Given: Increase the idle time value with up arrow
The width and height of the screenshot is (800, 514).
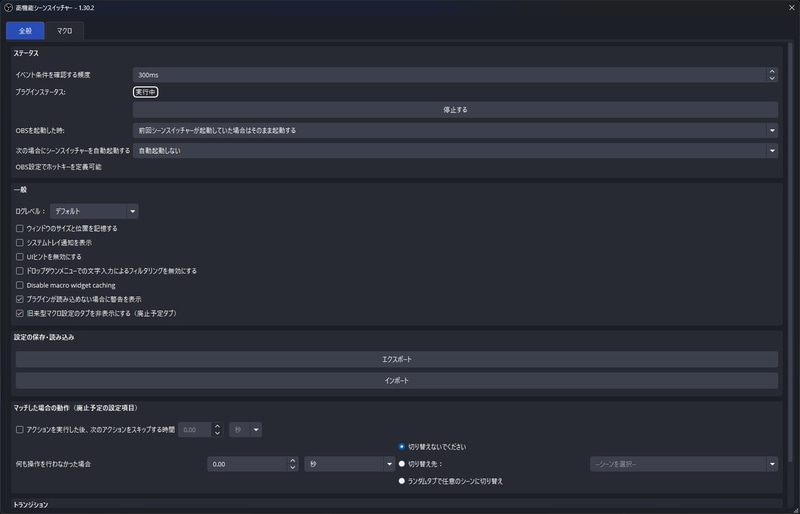Looking at the screenshot, I should 292,460.
